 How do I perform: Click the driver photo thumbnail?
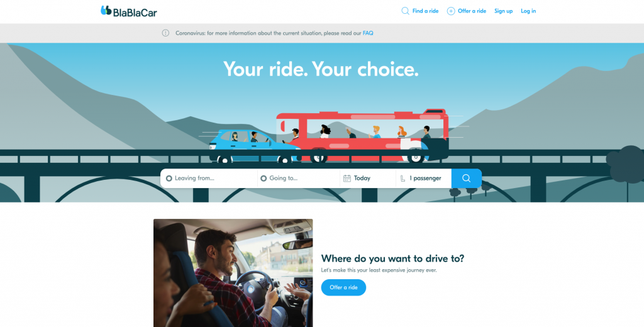233,273
